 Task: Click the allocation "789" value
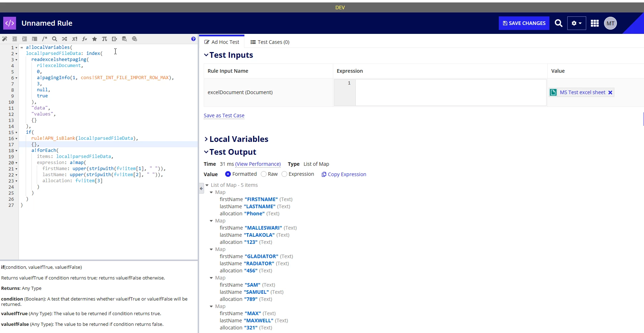tap(251, 299)
